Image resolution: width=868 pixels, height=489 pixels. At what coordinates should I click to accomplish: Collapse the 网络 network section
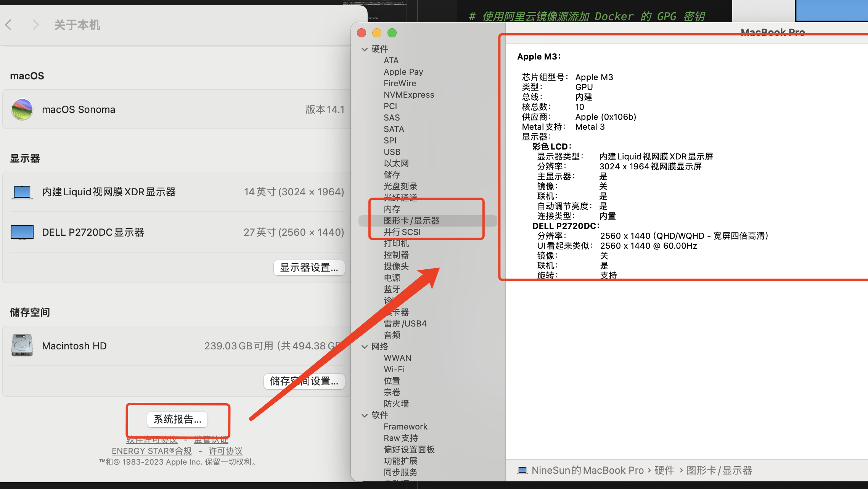point(365,347)
